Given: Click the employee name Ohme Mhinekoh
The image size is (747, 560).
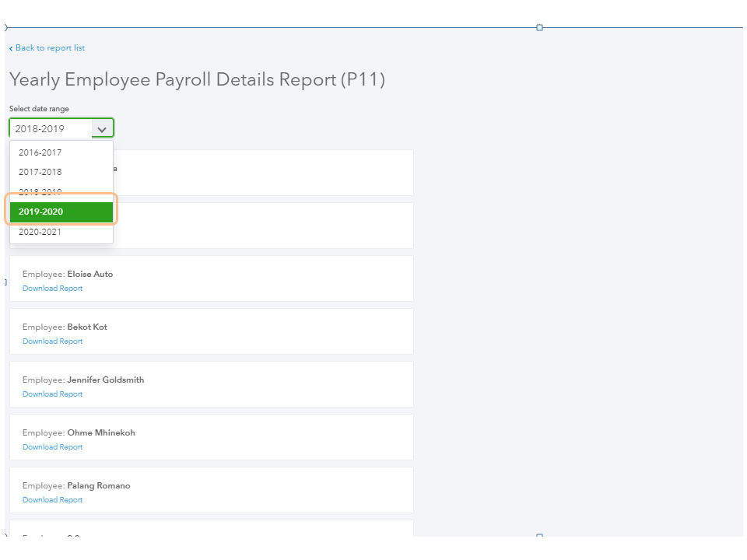Looking at the screenshot, I should (101, 433).
